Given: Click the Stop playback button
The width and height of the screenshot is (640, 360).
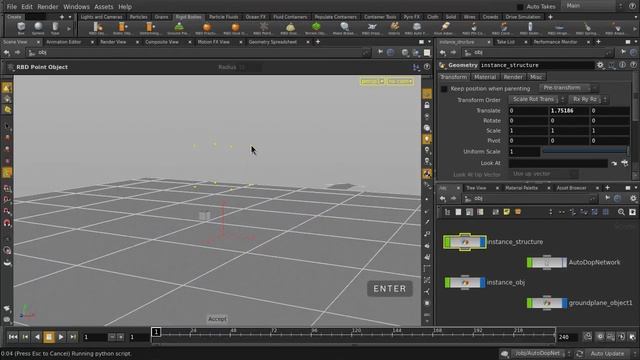Looking at the screenshot, I should pos(49,337).
